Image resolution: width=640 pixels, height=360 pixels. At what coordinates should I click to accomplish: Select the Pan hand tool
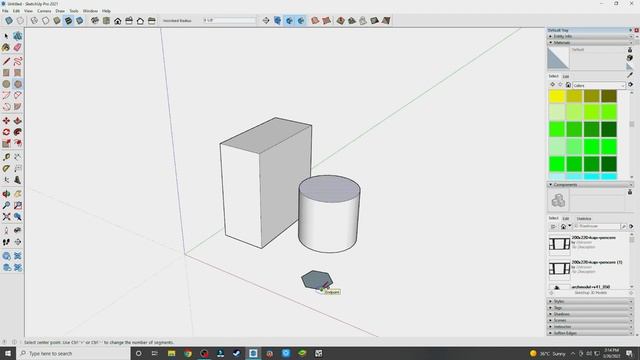coord(18,194)
